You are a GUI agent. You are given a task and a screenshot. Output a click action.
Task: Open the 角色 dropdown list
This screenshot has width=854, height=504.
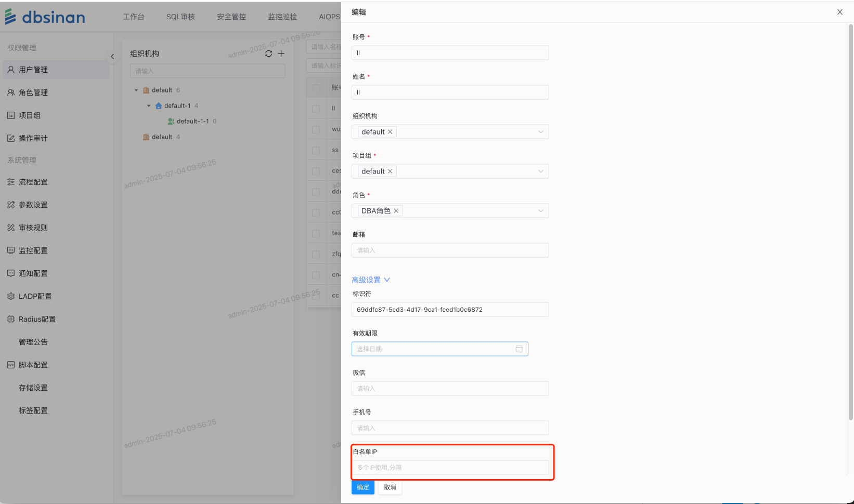[540, 211]
